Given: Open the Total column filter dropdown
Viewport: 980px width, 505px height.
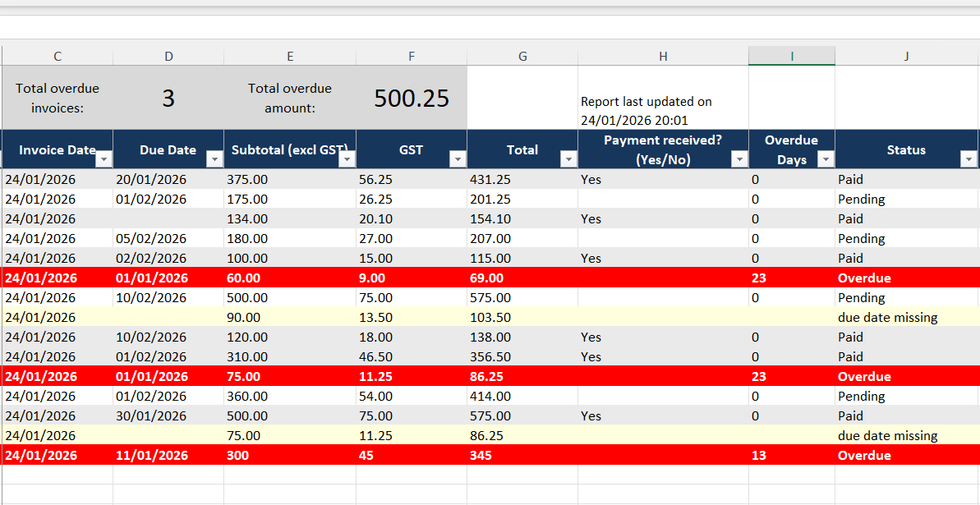Looking at the screenshot, I should [568, 158].
